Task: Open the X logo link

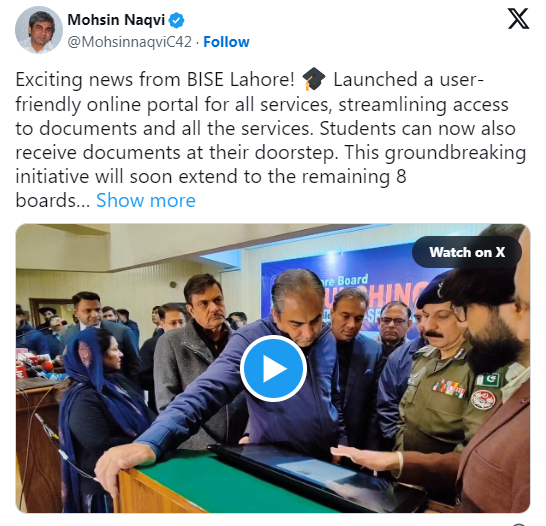Action: coord(518,19)
